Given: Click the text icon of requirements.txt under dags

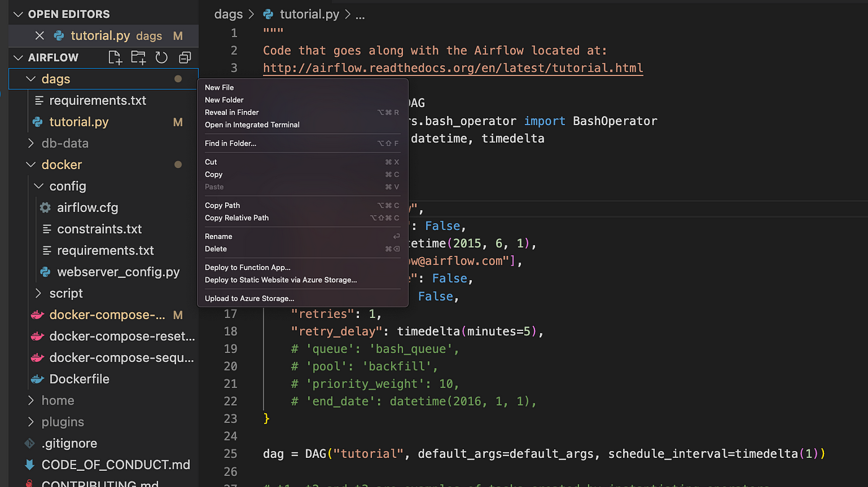Looking at the screenshot, I should tap(38, 100).
